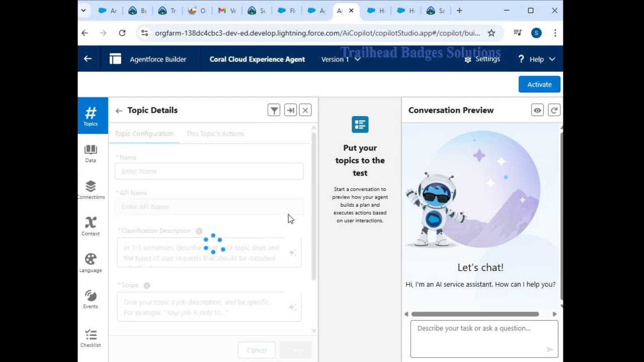Click the Agentforce Builder back arrow

point(88,59)
